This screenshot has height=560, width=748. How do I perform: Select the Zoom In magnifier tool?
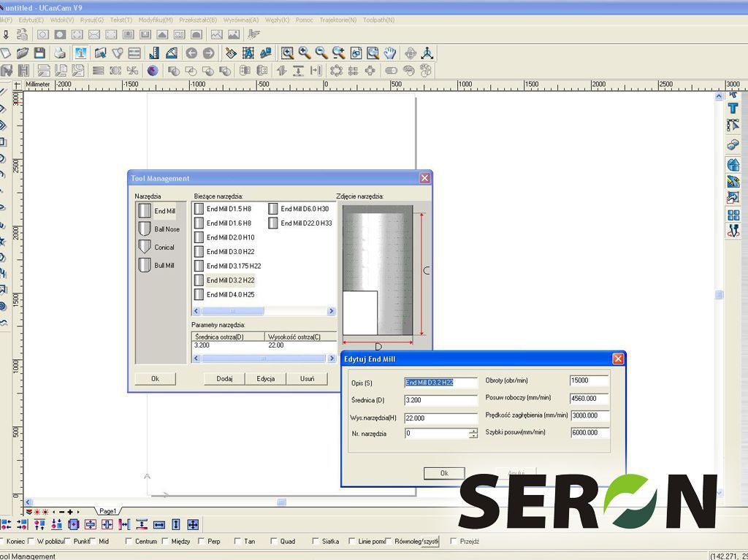coord(306,53)
